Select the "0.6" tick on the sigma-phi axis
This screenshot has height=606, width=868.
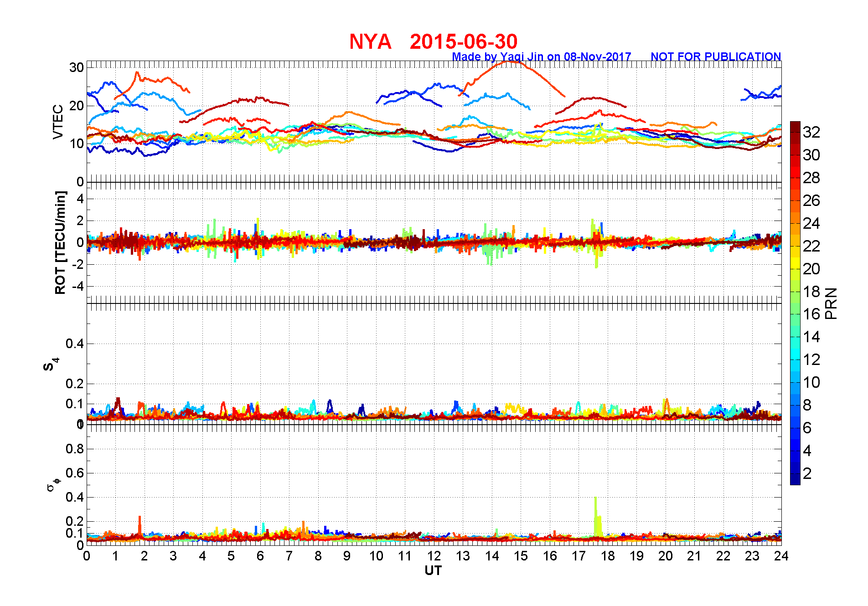pyautogui.click(x=75, y=473)
